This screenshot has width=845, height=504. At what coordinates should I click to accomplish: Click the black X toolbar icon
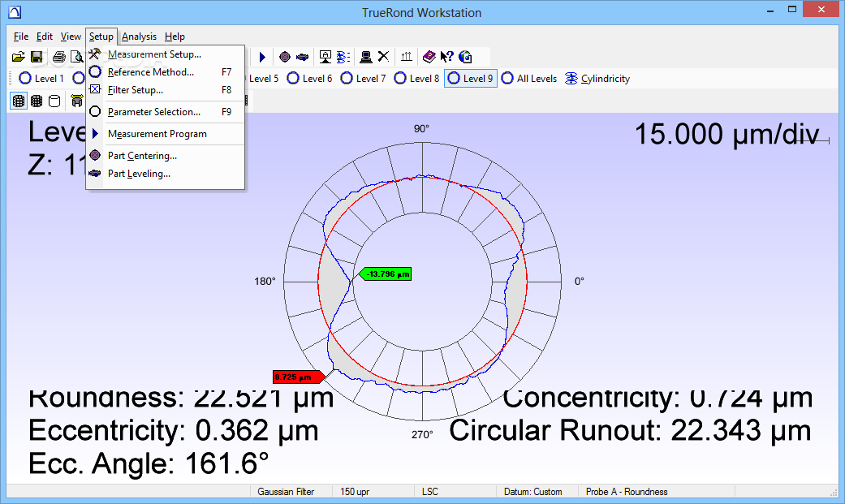[383, 57]
